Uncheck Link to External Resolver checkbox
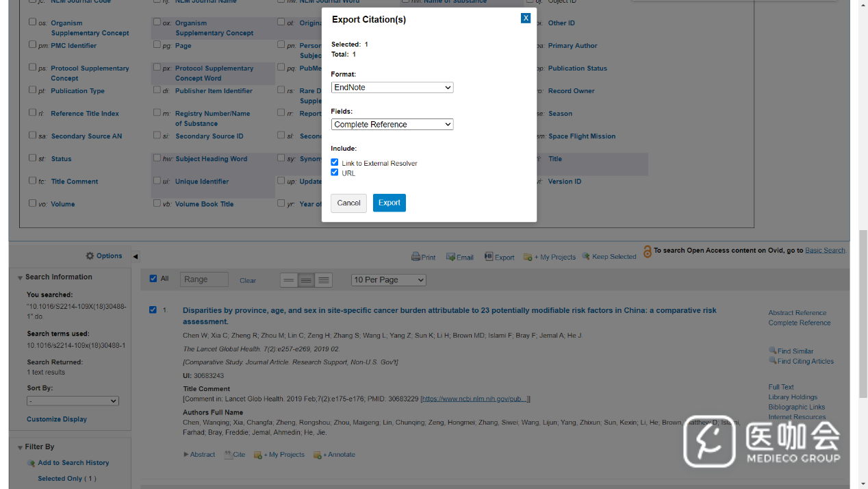868x489 pixels. coord(335,162)
